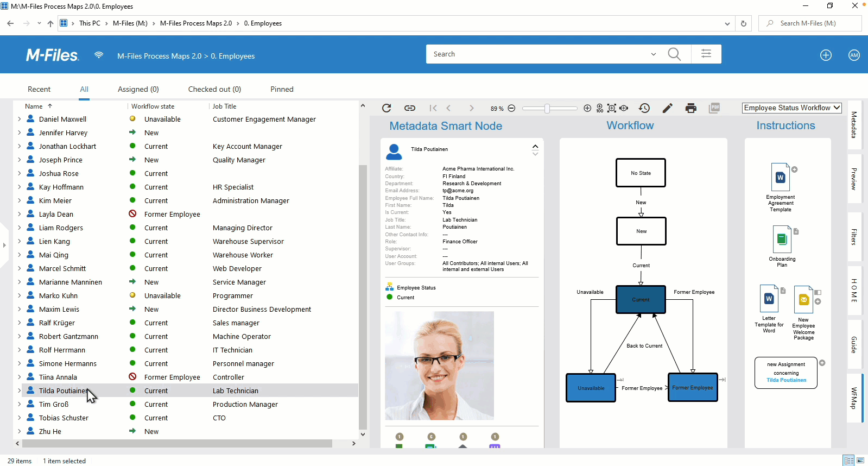Image resolution: width=868 pixels, height=466 pixels.
Task: Open the Guide side tab
Action: coord(854,345)
